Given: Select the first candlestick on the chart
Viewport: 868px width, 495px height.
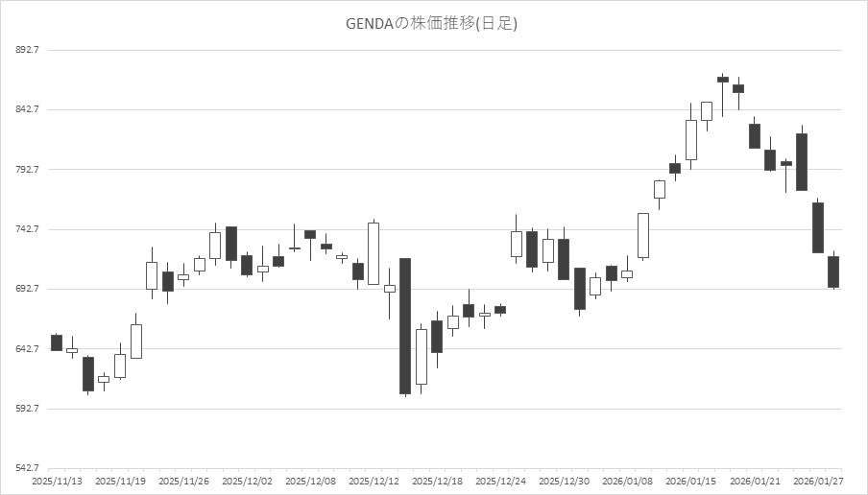Looking at the screenshot, I should pyautogui.click(x=57, y=342).
